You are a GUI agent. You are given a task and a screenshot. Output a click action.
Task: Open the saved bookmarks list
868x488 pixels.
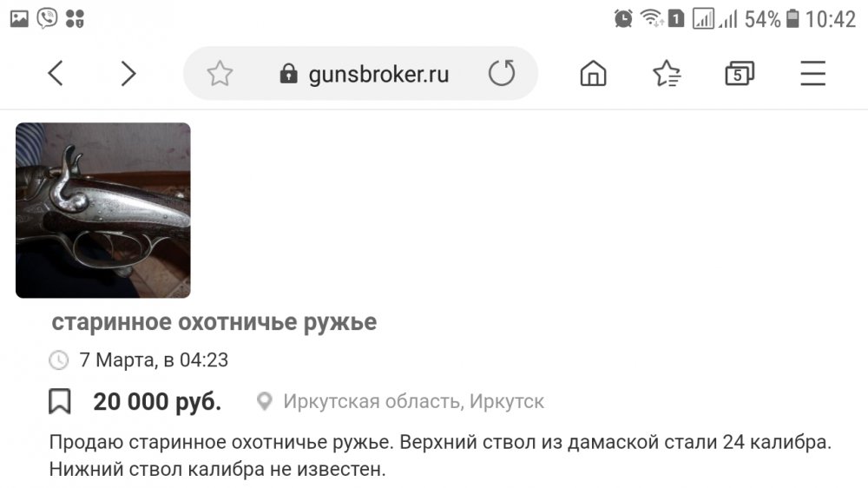click(x=666, y=74)
